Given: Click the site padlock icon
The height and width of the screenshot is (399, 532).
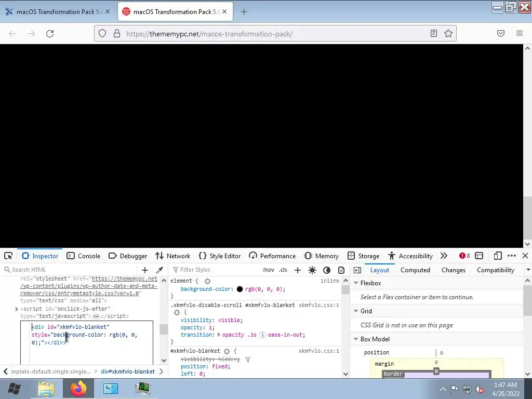Looking at the screenshot, I should pyautogui.click(x=117, y=34).
